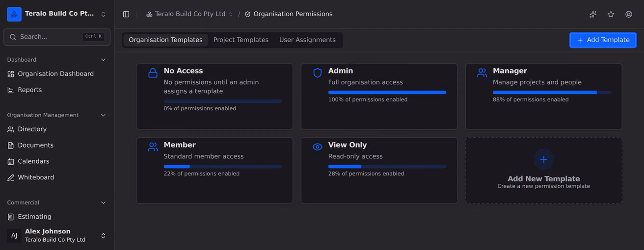Click the Teralo Build Co logo icon
644x250 pixels.
[14, 14]
